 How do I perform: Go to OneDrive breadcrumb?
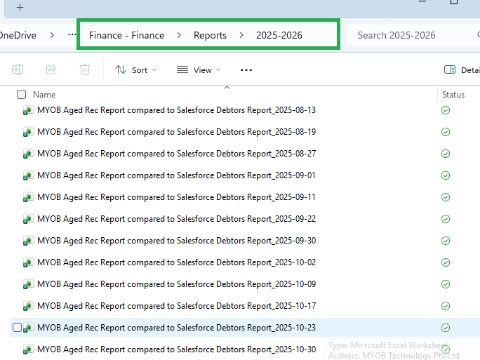coord(18,35)
